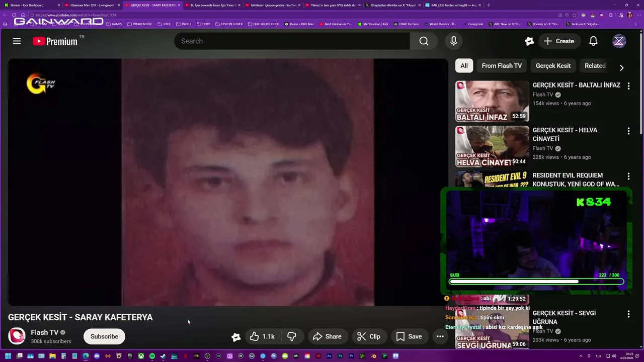644x362 pixels.
Task: Open Baltalı İnfaz video thumbnail
Action: pos(492,102)
